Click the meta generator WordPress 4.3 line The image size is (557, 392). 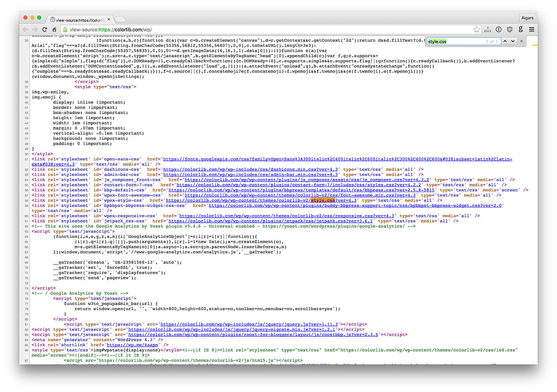tap(97, 340)
